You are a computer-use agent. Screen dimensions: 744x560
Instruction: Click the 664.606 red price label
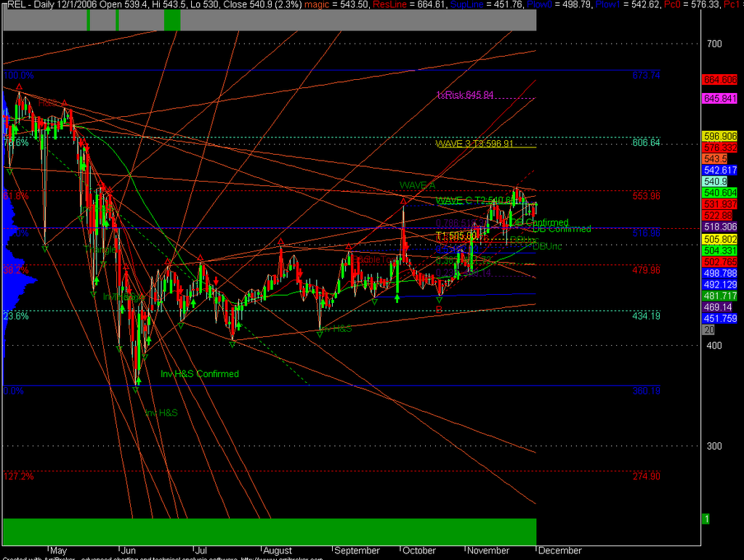click(720, 80)
